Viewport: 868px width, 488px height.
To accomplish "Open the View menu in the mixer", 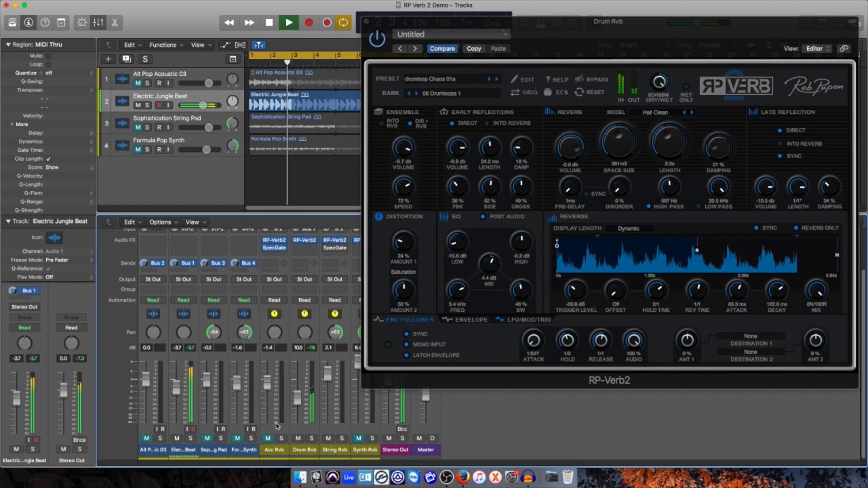I will coord(195,222).
